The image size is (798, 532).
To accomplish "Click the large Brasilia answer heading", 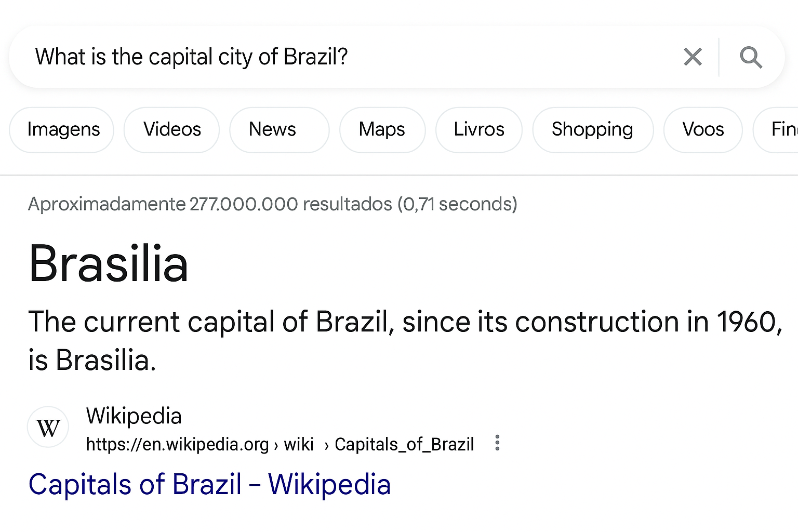I will pyautogui.click(x=108, y=263).
